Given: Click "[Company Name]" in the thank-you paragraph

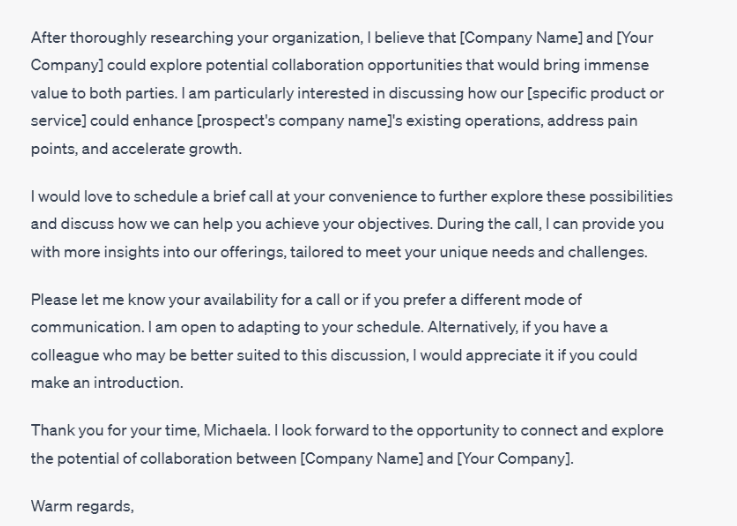Looking at the screenshot, I should pos(361,458).
